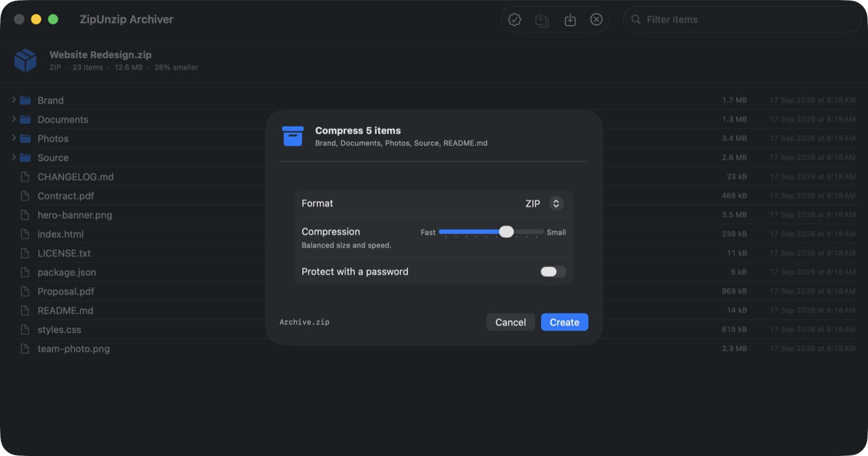This screenshot has width=868, height=456.
Task: Expand the Source folder chevron
Action: pyautogui.click(x=14, y=157)
